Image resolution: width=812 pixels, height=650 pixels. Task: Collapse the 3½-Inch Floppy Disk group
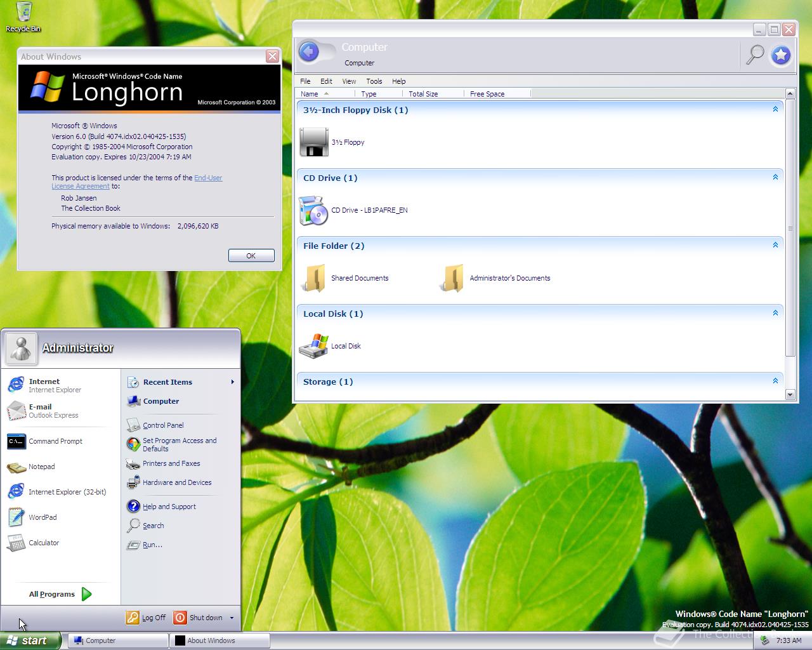coord(775,109)
